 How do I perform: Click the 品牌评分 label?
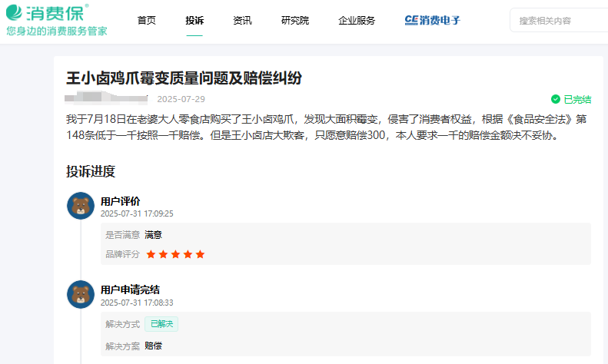click(122, 254)
